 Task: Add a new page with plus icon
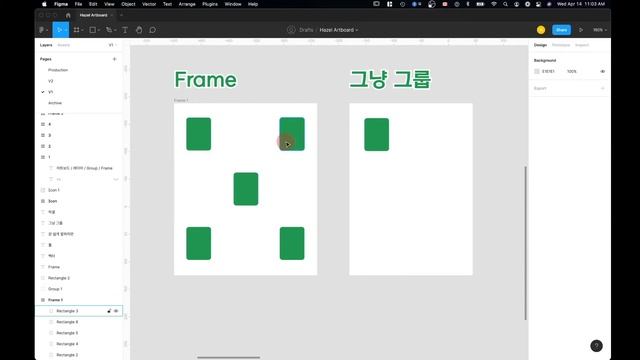pyautogui.click(x=114, y=59)
